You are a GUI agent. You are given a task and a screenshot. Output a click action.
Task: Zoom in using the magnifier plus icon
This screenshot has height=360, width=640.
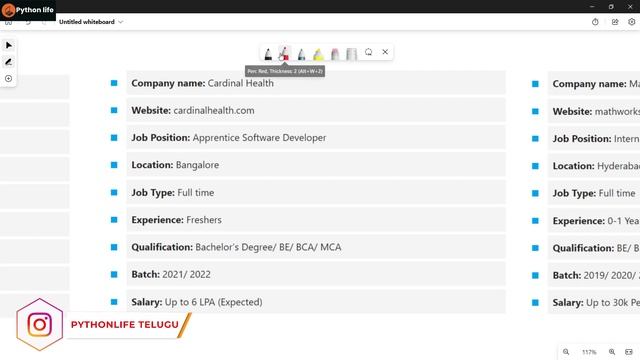pyautogui.click(x=612, y=352)
